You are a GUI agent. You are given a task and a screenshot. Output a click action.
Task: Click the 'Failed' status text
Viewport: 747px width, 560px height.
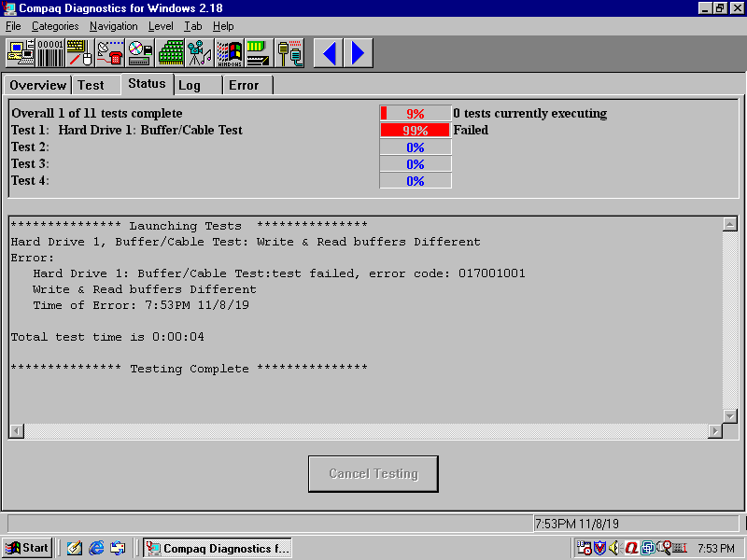coord(471,130)
